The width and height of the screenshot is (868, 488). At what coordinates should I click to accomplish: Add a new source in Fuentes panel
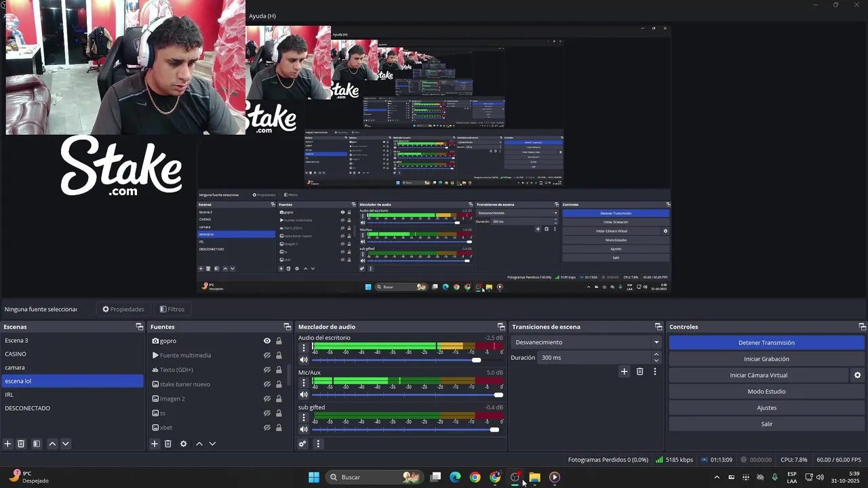(155, 444)
